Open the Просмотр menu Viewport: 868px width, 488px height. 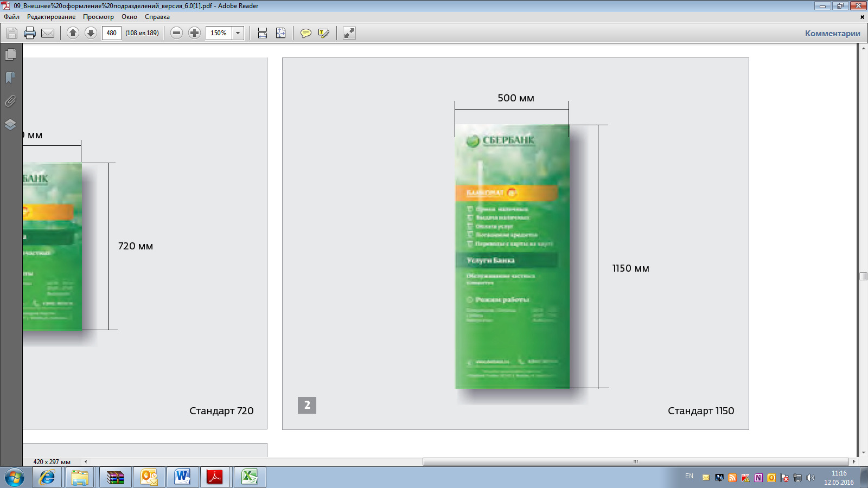98,17
